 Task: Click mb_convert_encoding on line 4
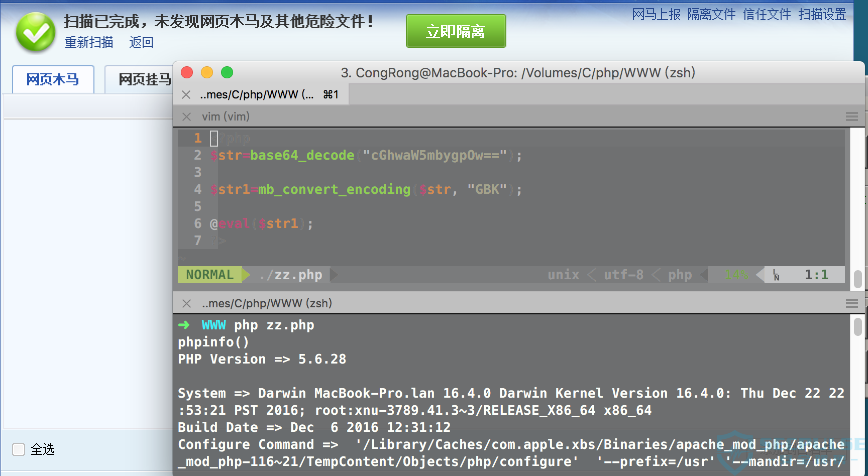(x=335, y=189)
